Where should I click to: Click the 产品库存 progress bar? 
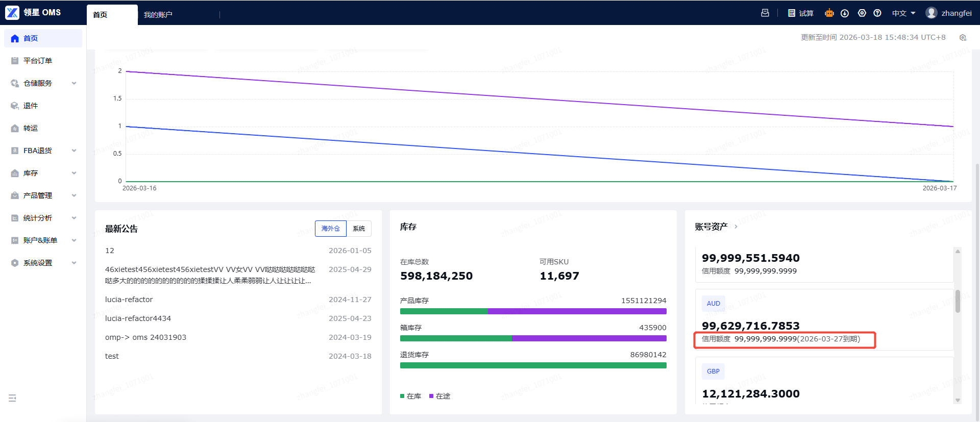[x=533, y=311]
